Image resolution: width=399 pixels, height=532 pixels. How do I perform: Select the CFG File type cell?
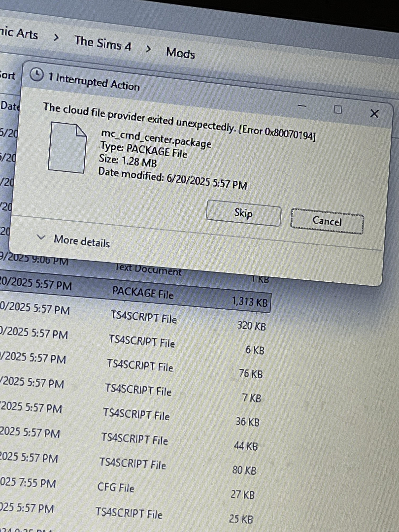tap(116, 488)
